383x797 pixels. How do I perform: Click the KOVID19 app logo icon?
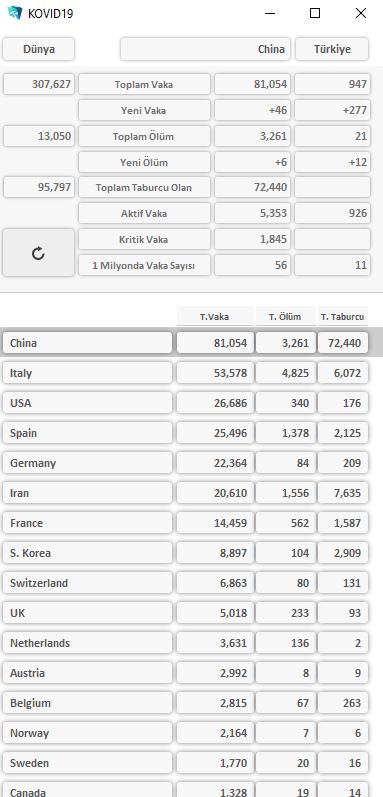pos(15,13)
